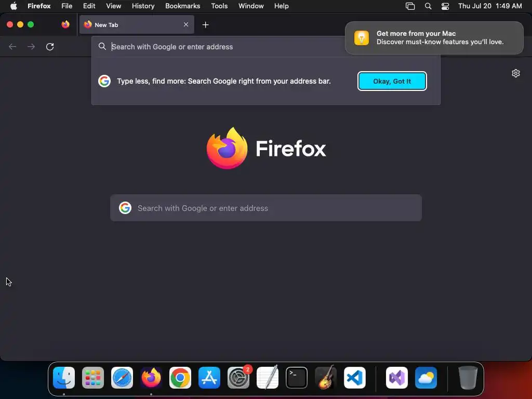Select the New Tab tab
Screen dimensions: 532x399
[137, 24]
